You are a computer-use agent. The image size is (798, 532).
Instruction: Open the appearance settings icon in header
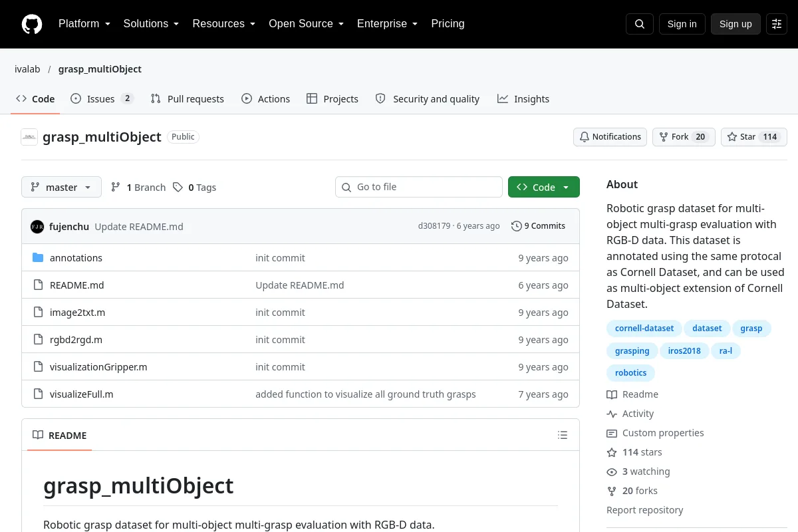777,24
